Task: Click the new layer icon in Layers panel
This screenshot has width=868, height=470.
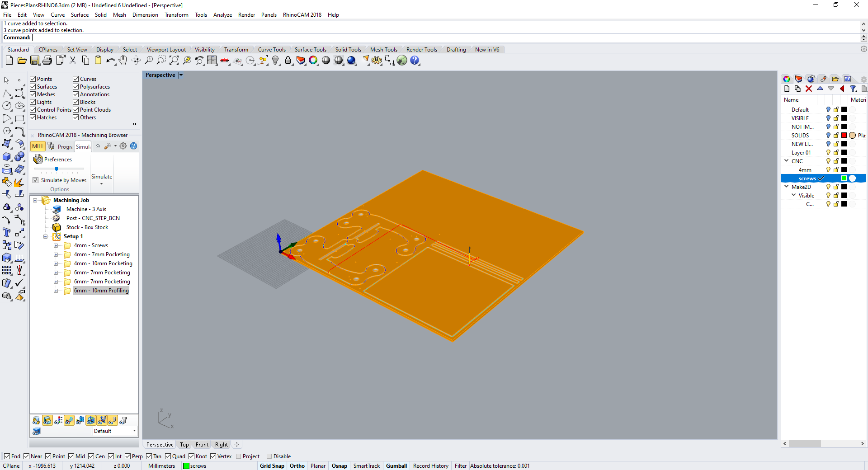Action: point(787,89)
